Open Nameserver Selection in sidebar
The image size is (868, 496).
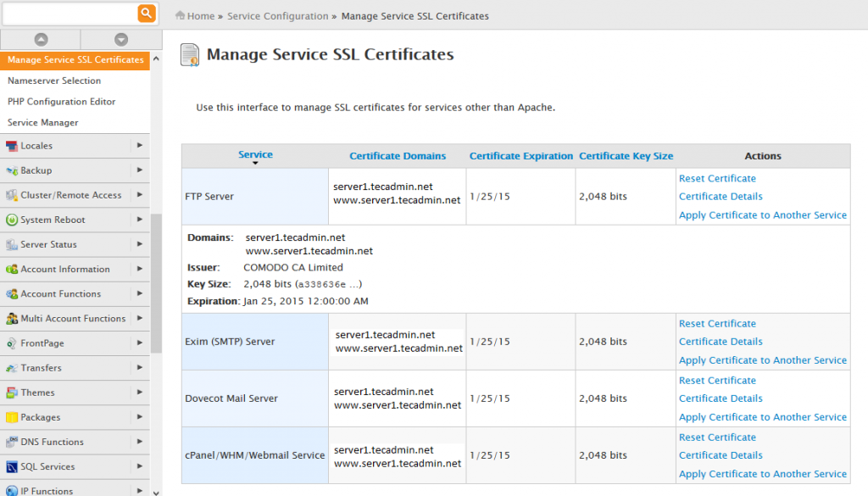pyautogui.click(x=54, y=81)
